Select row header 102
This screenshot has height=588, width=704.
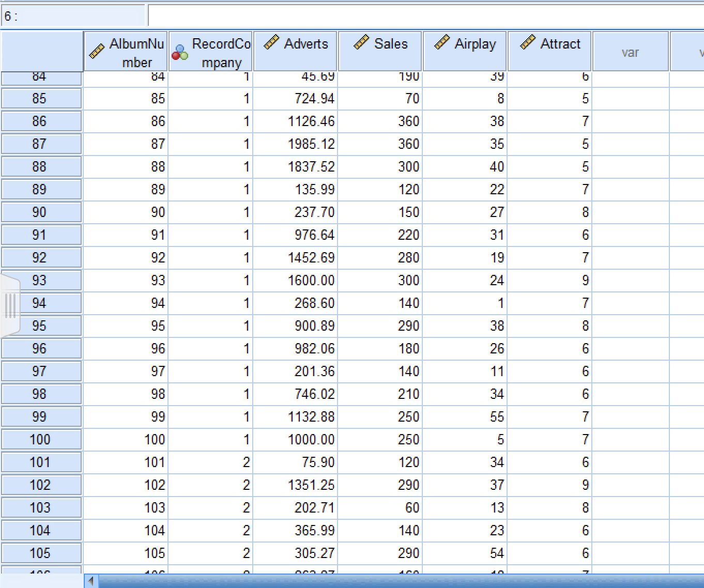coord(41,485)
